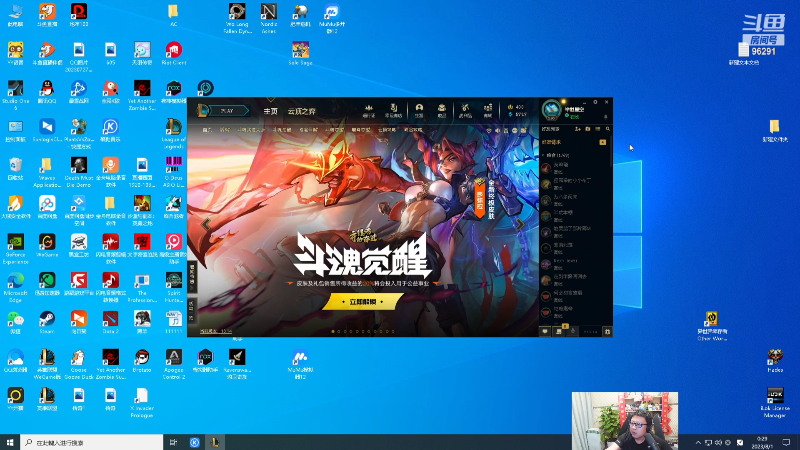Click League of Legends taskbar icon
Viewport: 800px width, 450px height.
tap(215, 442)
